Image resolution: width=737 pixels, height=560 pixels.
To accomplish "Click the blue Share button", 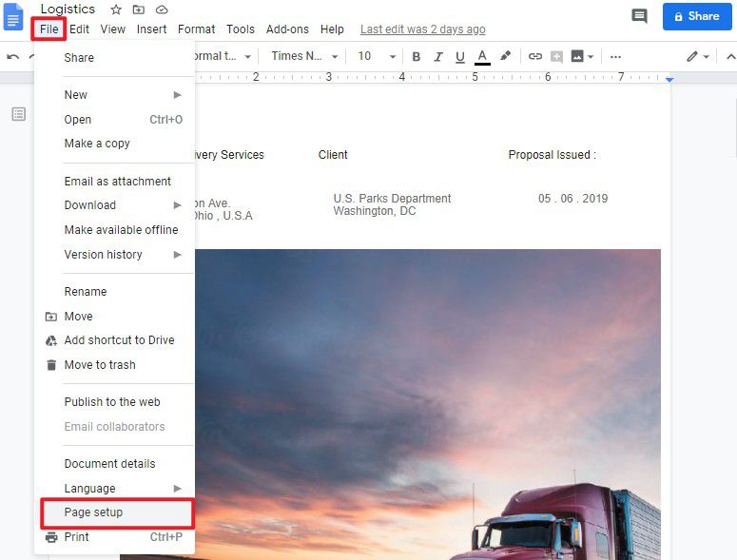I will tap(697, 16).
